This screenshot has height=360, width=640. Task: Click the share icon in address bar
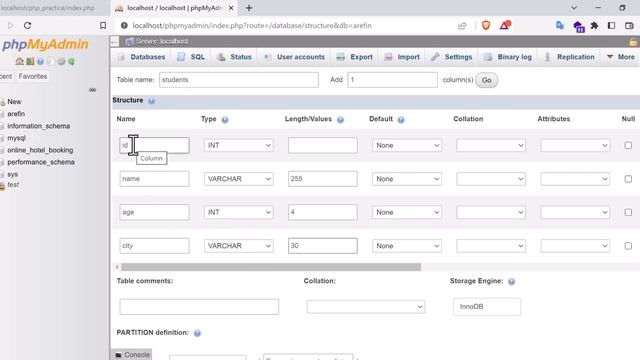click(462, 26)
